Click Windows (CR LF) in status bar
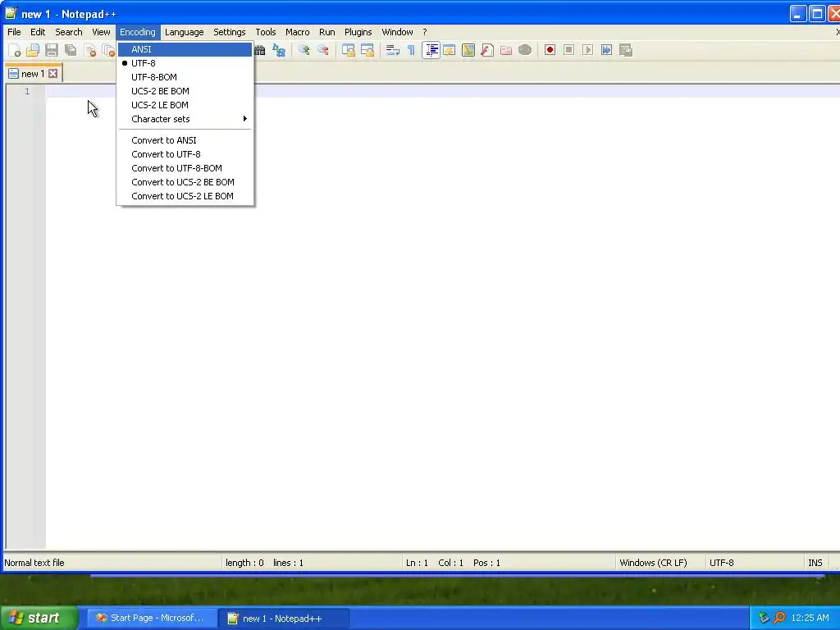This screenshot has height=630, width=840. coord(653,563)
